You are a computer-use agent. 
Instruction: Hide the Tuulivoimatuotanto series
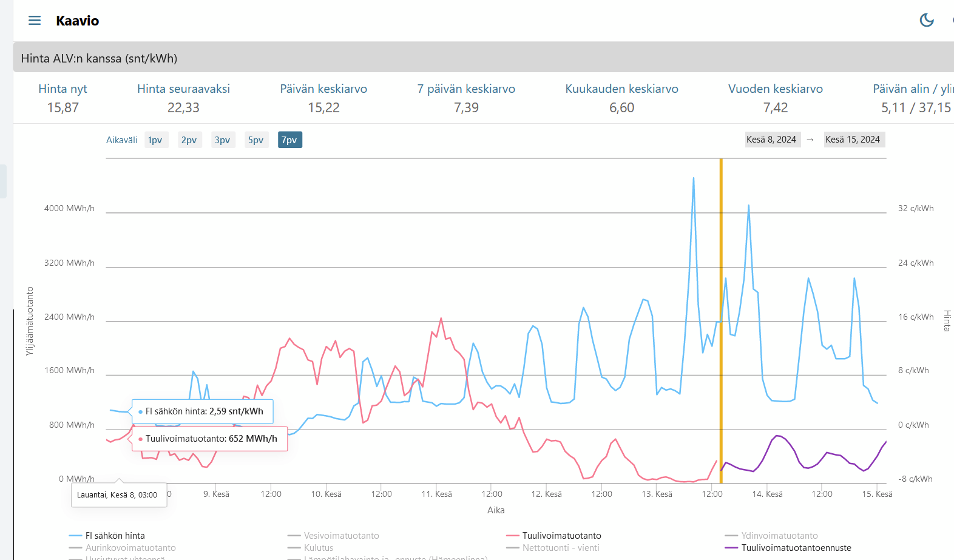561,536
